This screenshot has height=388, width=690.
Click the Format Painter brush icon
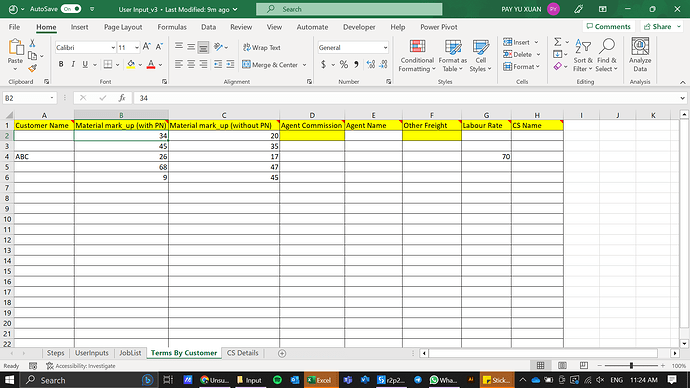click(x=32, y=68)
